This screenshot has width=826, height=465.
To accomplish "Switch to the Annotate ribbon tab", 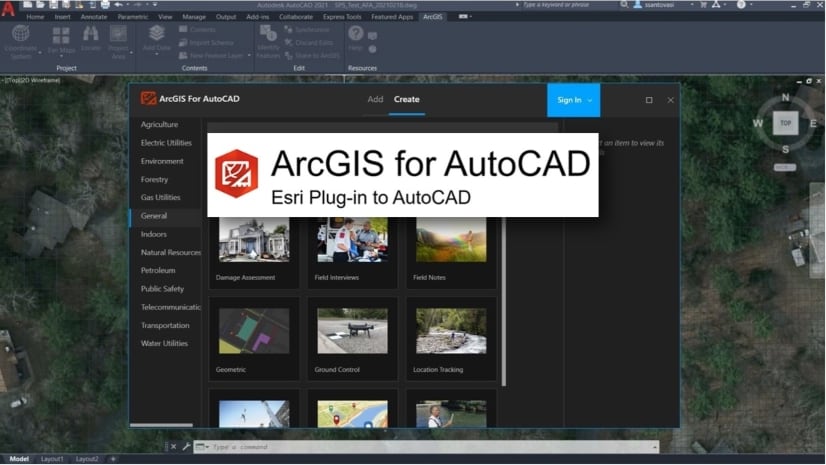I will [94, 17].
